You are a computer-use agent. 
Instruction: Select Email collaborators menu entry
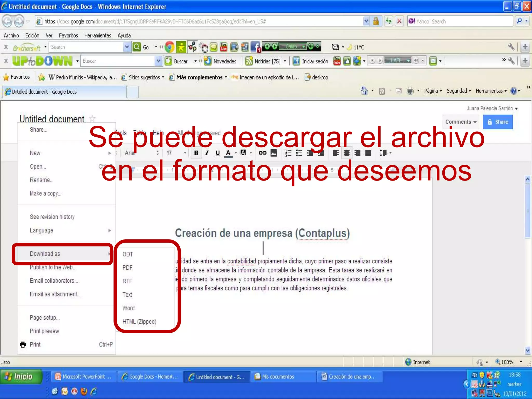tap(54, 281)
